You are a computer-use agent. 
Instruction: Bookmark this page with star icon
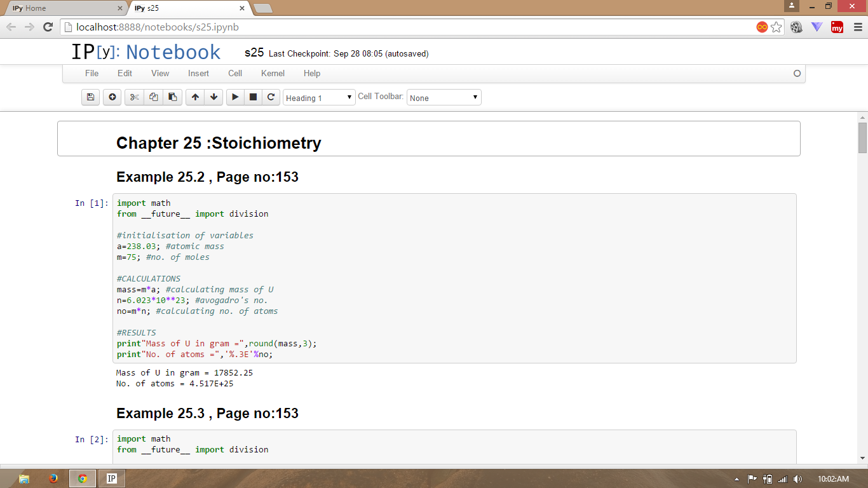(x=776, y=27)
